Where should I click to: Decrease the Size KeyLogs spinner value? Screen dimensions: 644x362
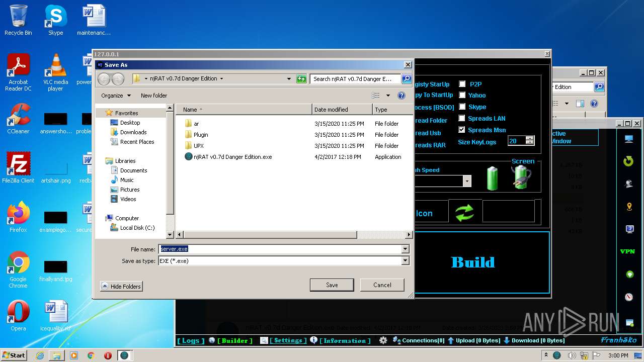[x=529, y=143]
